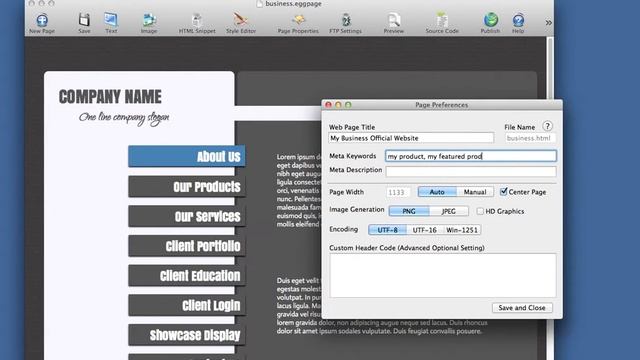Click the Client Login navigation button

pyautogui.click(x=187, y=305)
